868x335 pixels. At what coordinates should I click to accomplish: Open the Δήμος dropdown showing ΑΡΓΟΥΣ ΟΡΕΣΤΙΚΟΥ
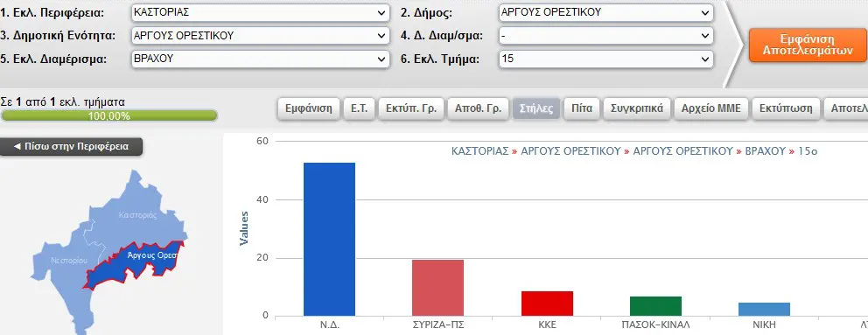coord(605,13)
